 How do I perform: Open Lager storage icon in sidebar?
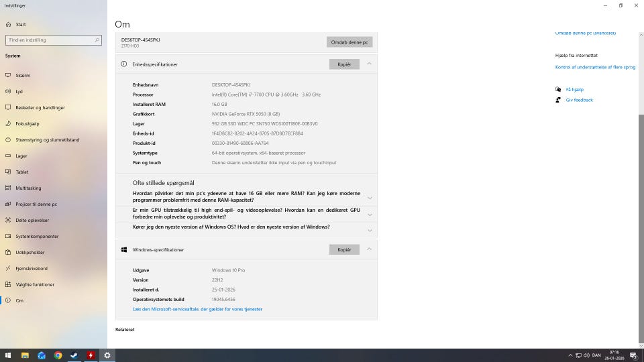[8, 156]
